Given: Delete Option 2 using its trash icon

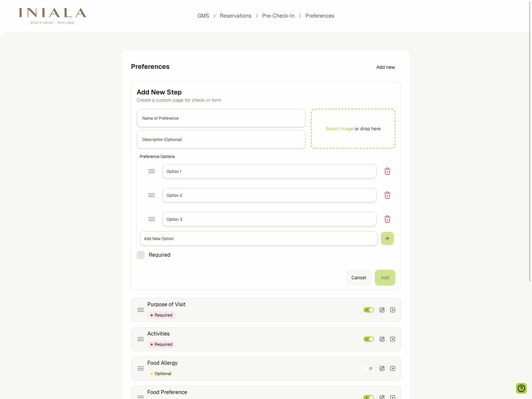Looking at the screenshot, I should 387,195.
